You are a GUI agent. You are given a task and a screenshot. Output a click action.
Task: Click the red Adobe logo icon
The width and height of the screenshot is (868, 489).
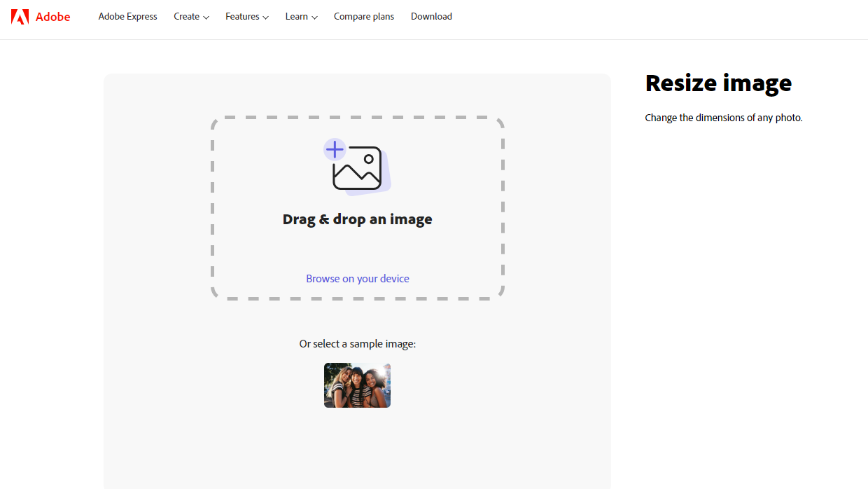point(20,16)
